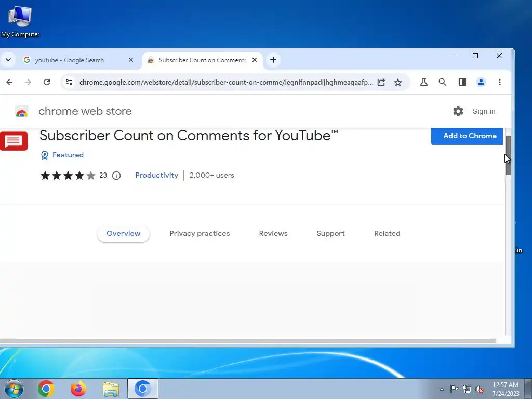Open the Reviews tab
The width and height of the screenshot is (532, 399).
coord(273,233)
